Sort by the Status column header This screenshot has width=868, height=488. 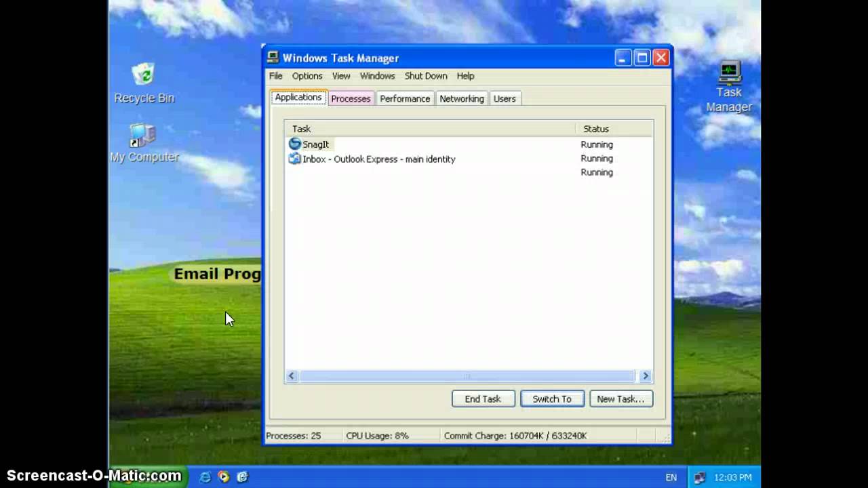614,129
